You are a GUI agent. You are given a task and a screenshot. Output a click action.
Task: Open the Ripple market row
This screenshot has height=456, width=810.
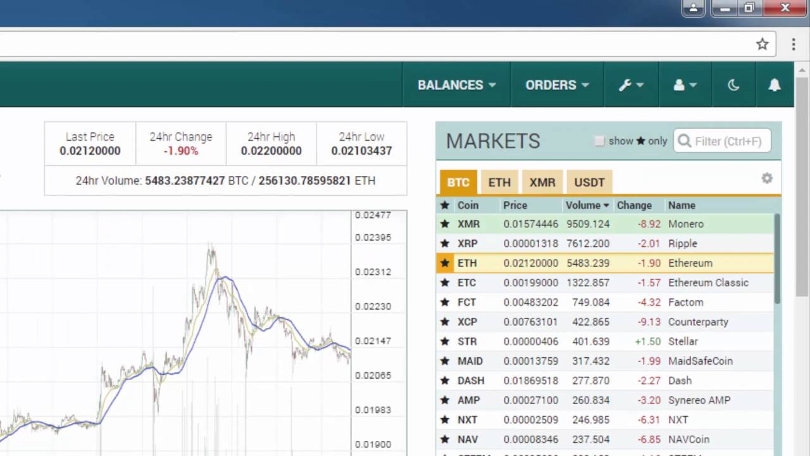point(605,244)
